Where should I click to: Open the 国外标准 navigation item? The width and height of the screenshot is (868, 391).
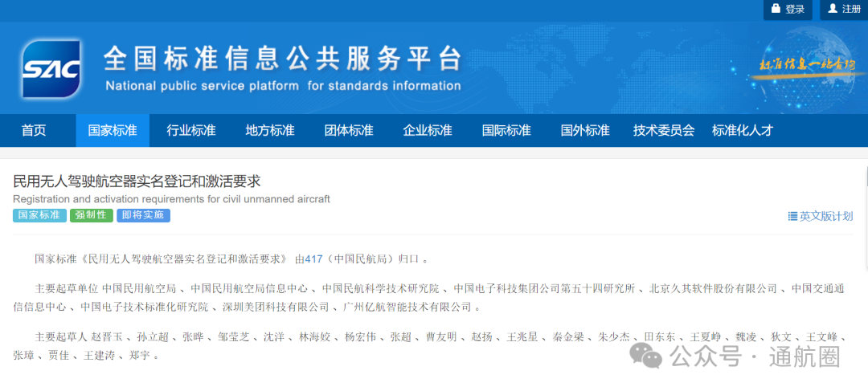[585, 131]
